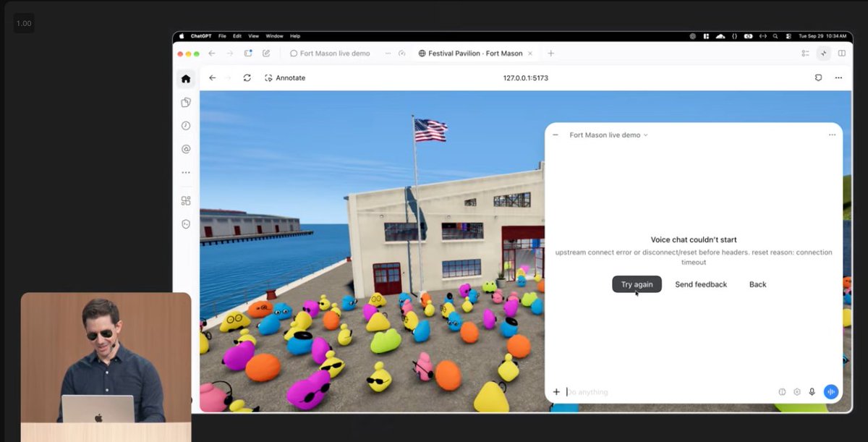Click the Send feedback button
868x442 pixels.
[x=701, y=284]
